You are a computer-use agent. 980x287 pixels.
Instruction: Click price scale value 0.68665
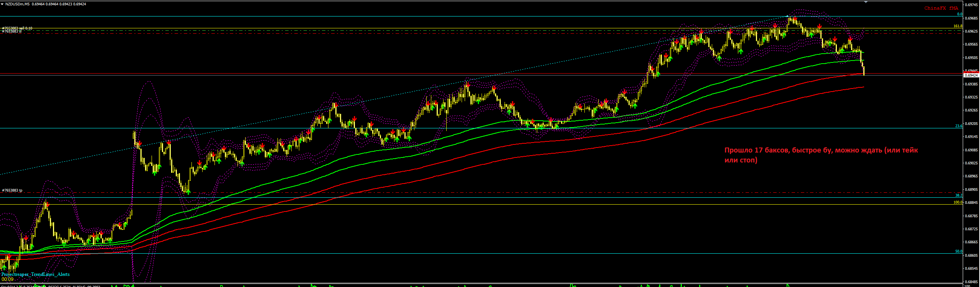(972, 242)
